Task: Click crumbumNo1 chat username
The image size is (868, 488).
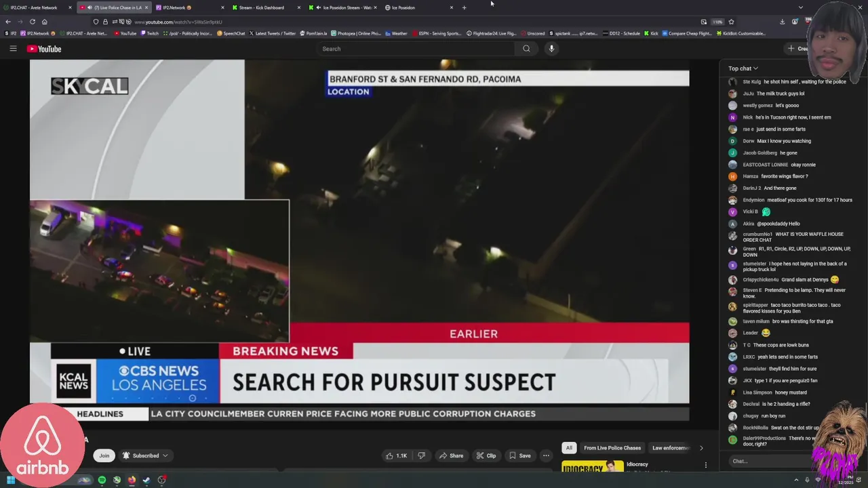Action: point(757,235)
